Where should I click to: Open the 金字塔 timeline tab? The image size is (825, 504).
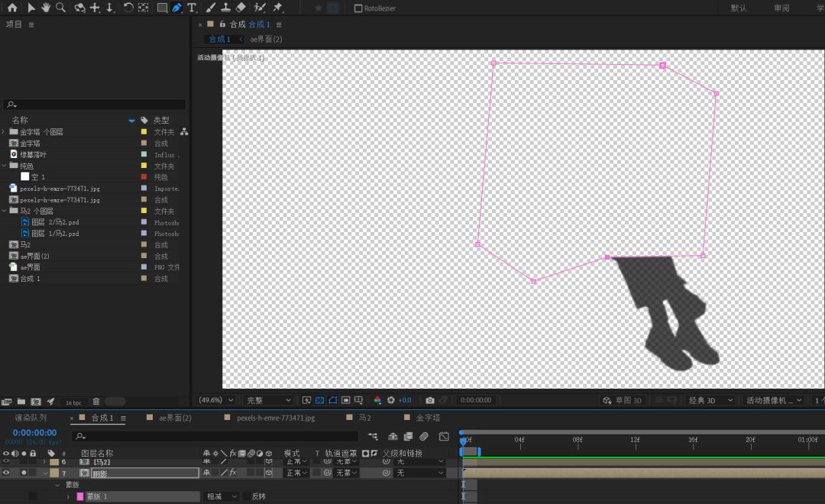tap(428, 418)
